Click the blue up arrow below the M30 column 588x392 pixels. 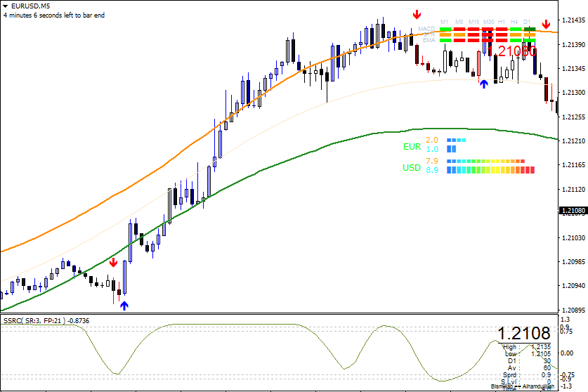coord(483,84)
